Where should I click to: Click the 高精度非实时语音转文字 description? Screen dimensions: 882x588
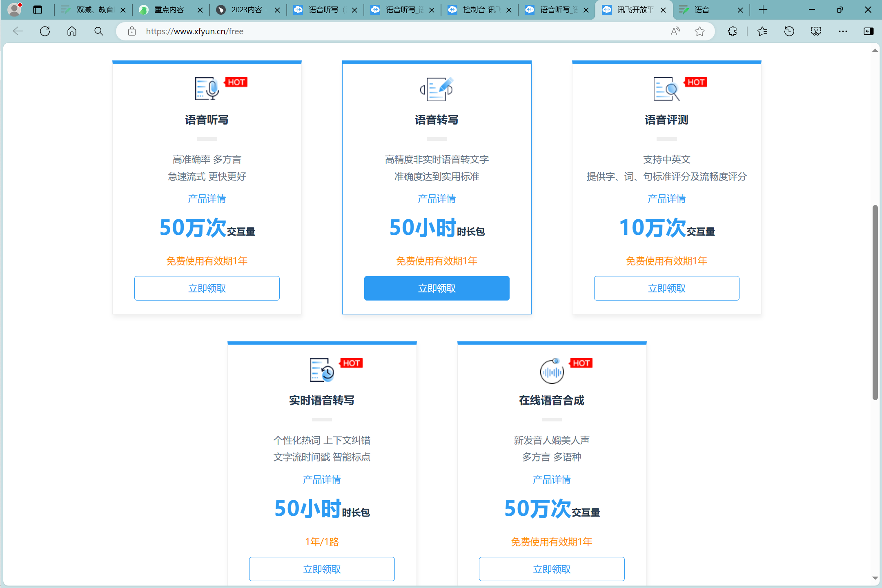click(437, 159)
